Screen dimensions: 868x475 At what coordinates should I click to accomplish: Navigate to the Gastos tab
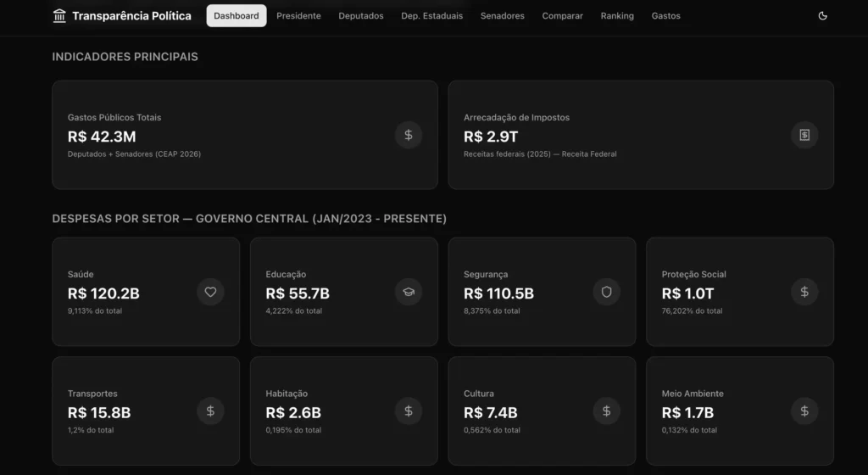tap(665, 16)
